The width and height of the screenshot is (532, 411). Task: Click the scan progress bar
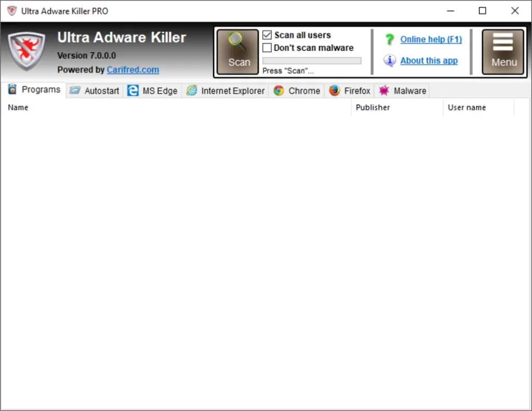(x=312, y=61)
